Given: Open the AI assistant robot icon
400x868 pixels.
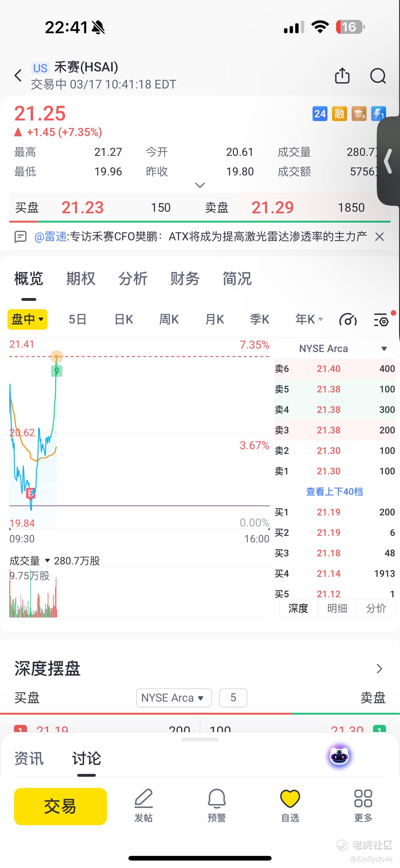Looking at the screenshot, I should coord(339,756).
